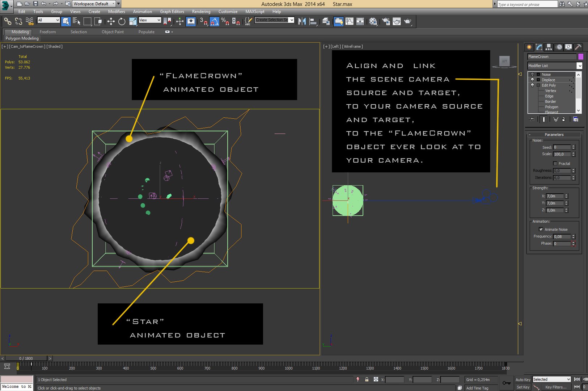Screen dimensions: 588x391
Task: Toggle the Auto Key button
Action: coord(523,379)
